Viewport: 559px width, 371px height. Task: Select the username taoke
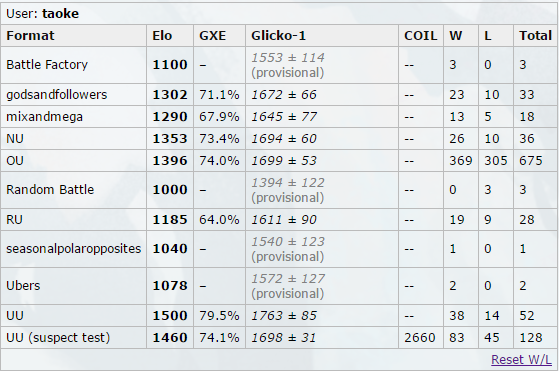click(x=60, y=14)
